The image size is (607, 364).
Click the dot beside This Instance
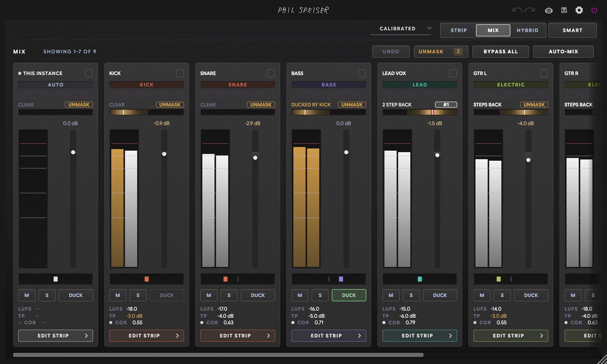coord(20,73)
